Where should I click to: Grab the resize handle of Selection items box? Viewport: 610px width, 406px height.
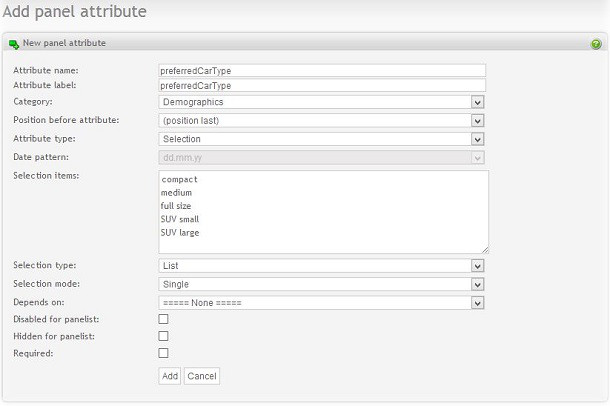pyautogui.click(x=484, y=249)
